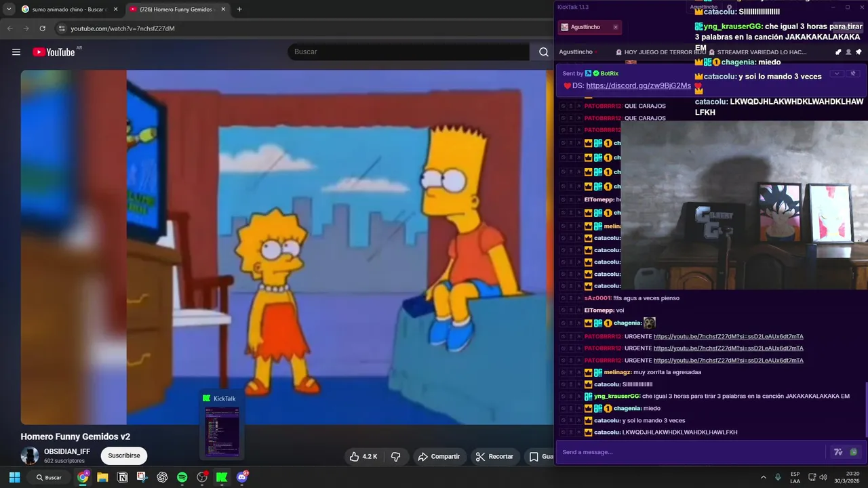Open the YouTube hamburger guide menu
The height and width of the screenshot is (488, 868).
coord(16,52)
